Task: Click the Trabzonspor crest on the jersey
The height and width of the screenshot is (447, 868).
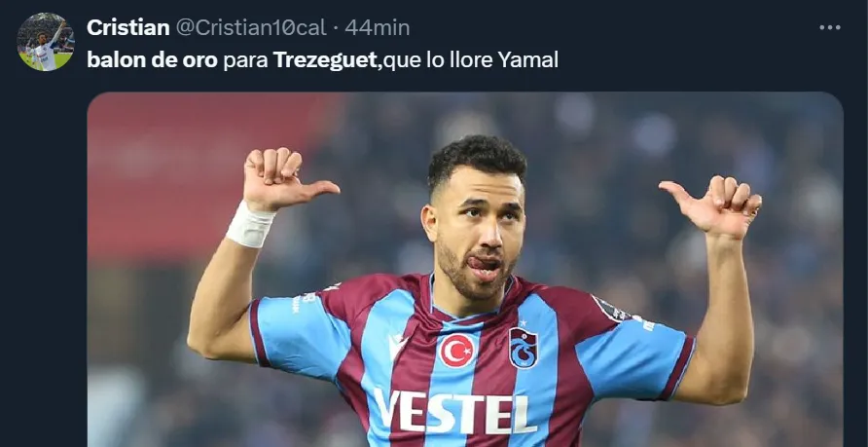Action: point(523,348)
